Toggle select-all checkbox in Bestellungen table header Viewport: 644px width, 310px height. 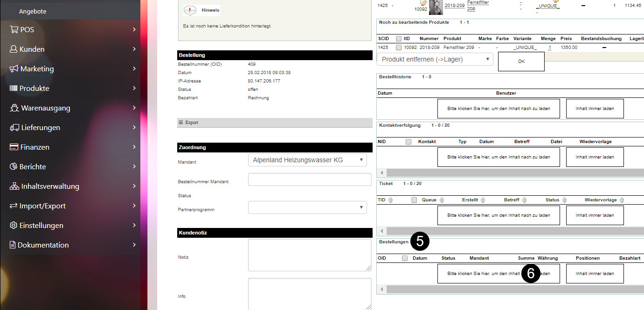[x=405, y=258]
